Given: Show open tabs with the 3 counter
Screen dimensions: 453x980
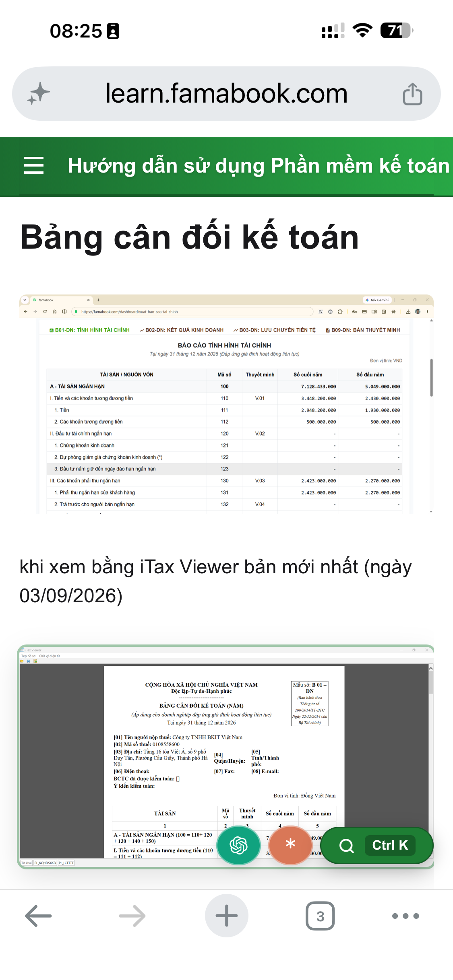Looking at the screenshot, I should tap(320, 916).
